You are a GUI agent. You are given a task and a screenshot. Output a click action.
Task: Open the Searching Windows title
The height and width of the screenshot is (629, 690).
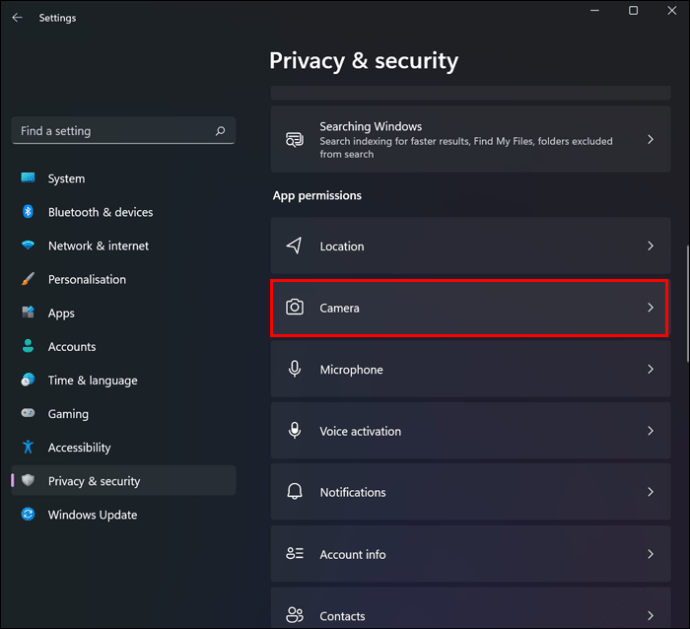(371, 127)
